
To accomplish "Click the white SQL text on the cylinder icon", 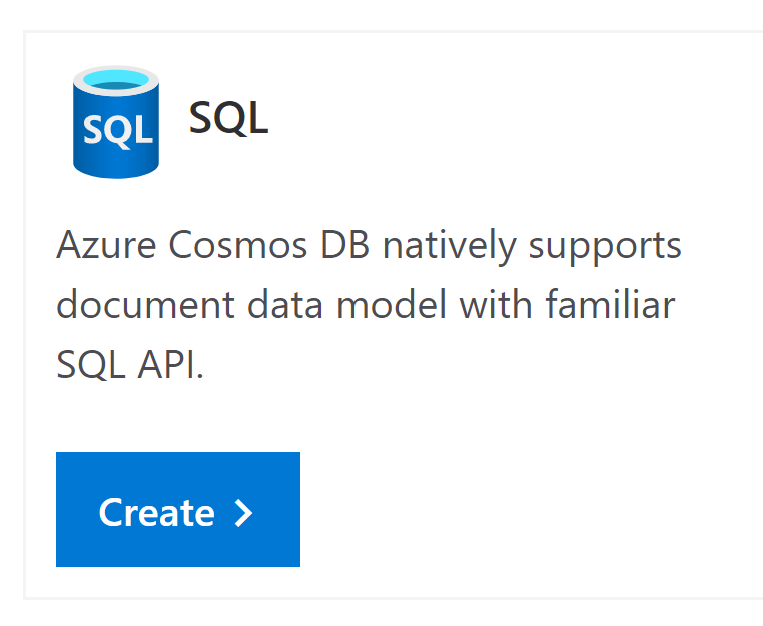I will coord(117,131).
